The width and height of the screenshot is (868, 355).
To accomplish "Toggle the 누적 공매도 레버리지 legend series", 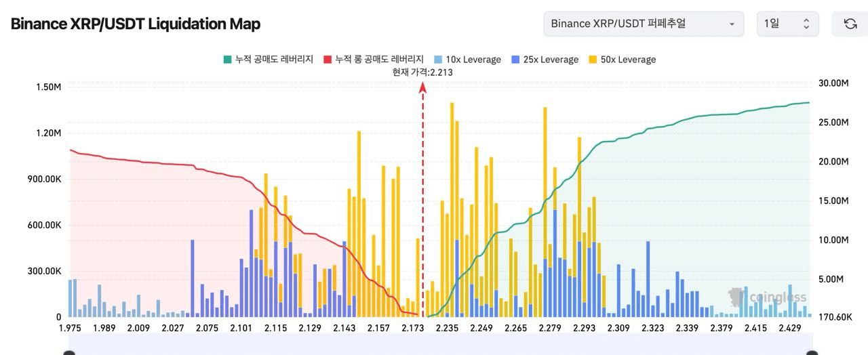I will (268, 60).
